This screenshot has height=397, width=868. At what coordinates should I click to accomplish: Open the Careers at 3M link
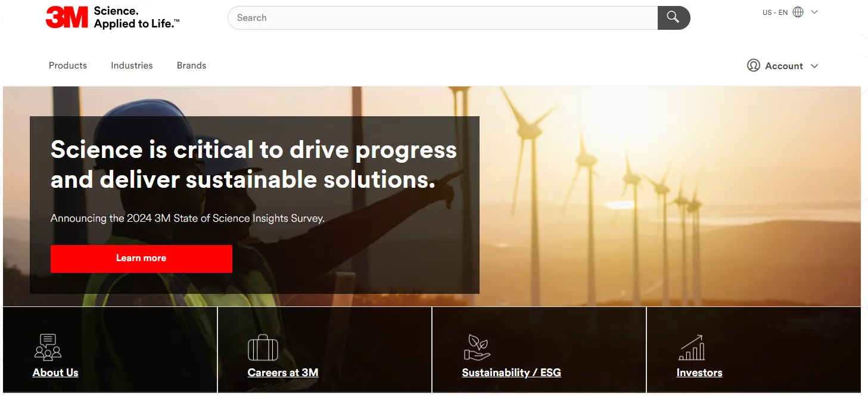tap(283, 373)
